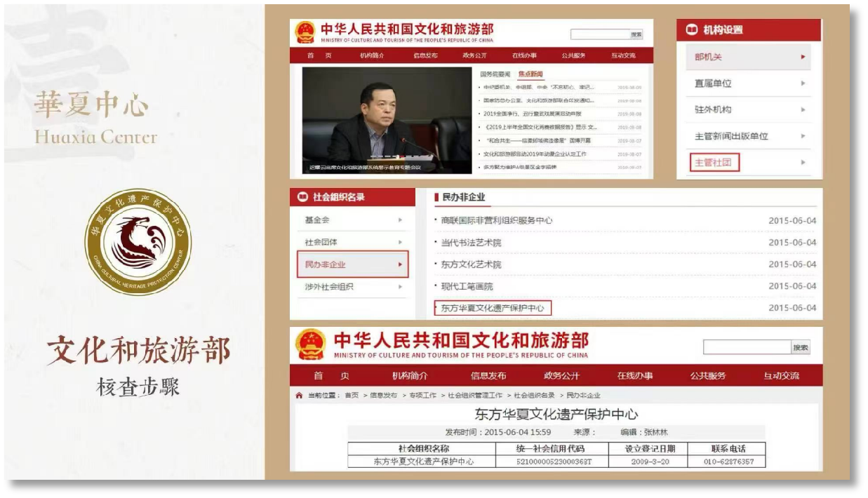This screenshot has height=498, width=868.
Task: Click the national emblem on the homepage screenshot
Action: (x=305, y=32)
